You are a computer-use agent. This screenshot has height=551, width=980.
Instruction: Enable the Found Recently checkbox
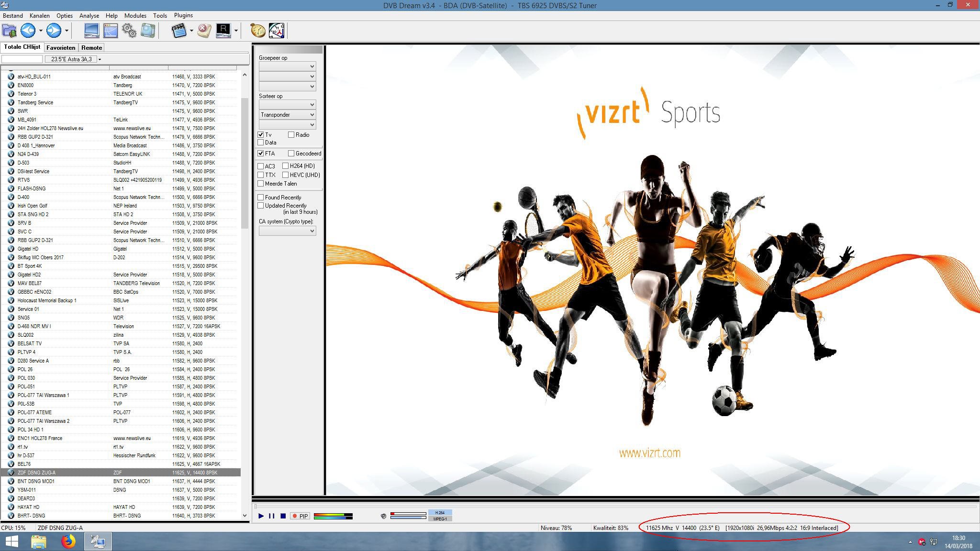pos(261,198)
